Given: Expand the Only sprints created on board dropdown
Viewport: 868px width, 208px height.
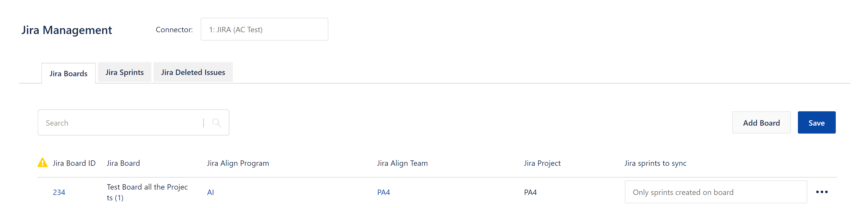Looking at the screenshot, I should 715,192.
